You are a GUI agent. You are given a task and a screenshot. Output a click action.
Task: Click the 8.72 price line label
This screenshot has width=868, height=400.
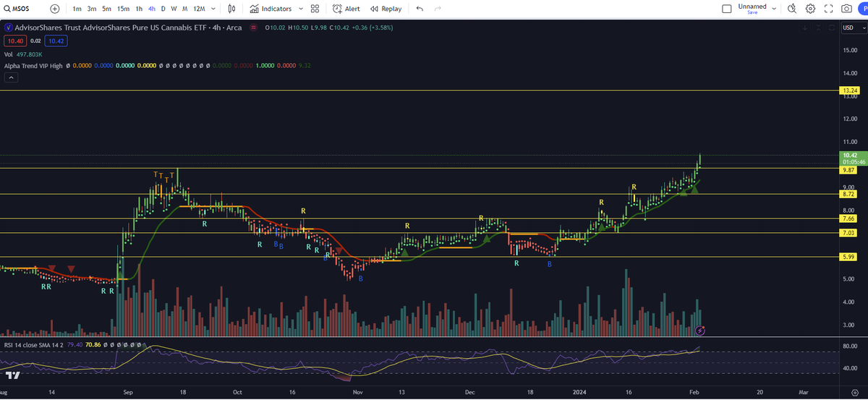[x=849, y=195]
